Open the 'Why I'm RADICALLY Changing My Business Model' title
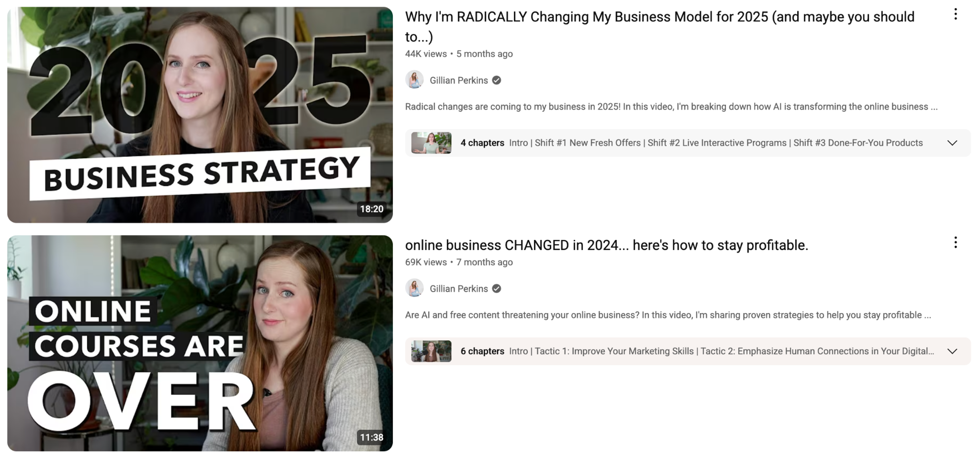Image resolution: width=980 pixels, height=457 pixels. pyautogui.click(x=660, y=27)
